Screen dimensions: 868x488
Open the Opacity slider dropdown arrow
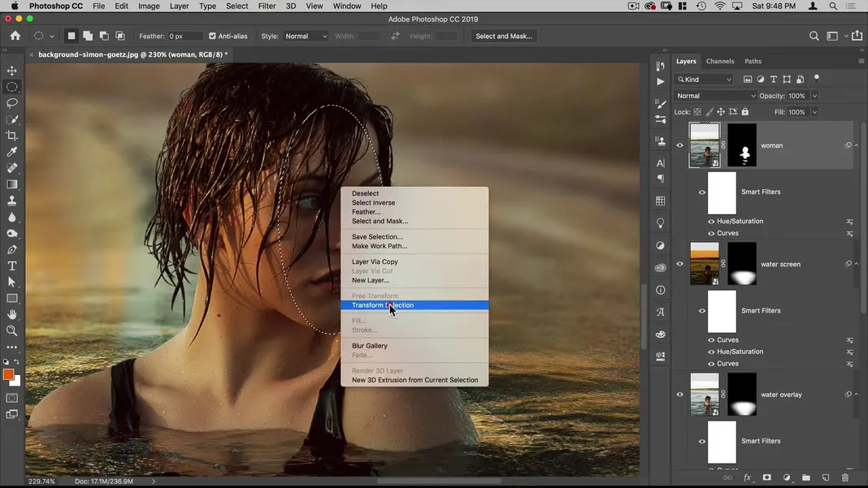point(814,96)
